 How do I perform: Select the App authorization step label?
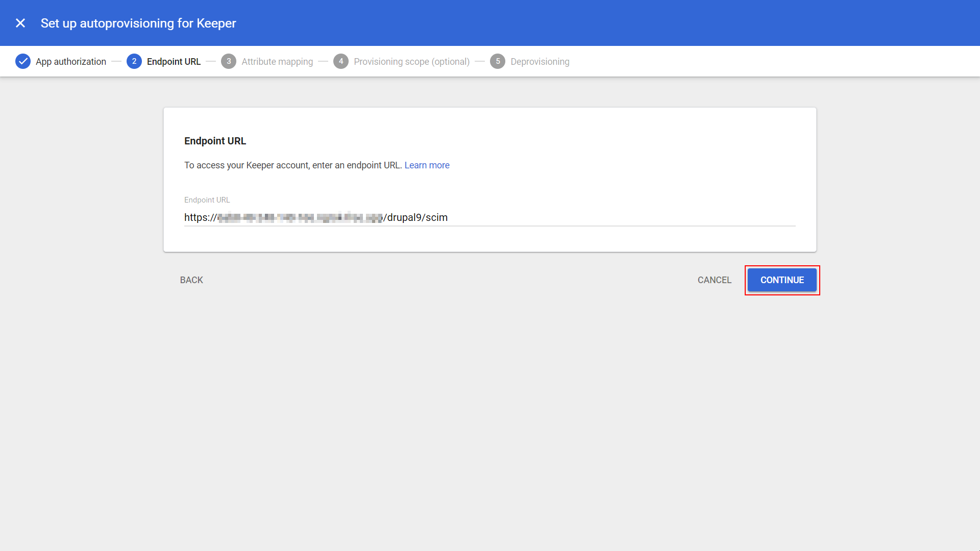point(70,61)
